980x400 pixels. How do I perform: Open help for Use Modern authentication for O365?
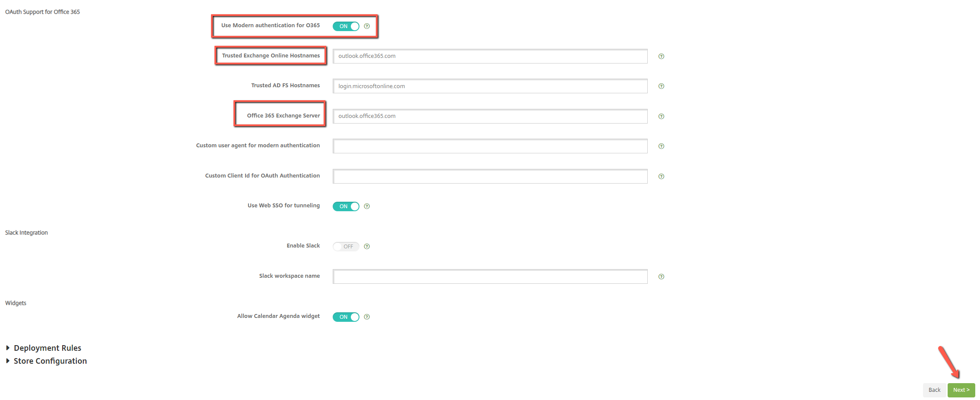pyautogui.click(x=367, y=26)
